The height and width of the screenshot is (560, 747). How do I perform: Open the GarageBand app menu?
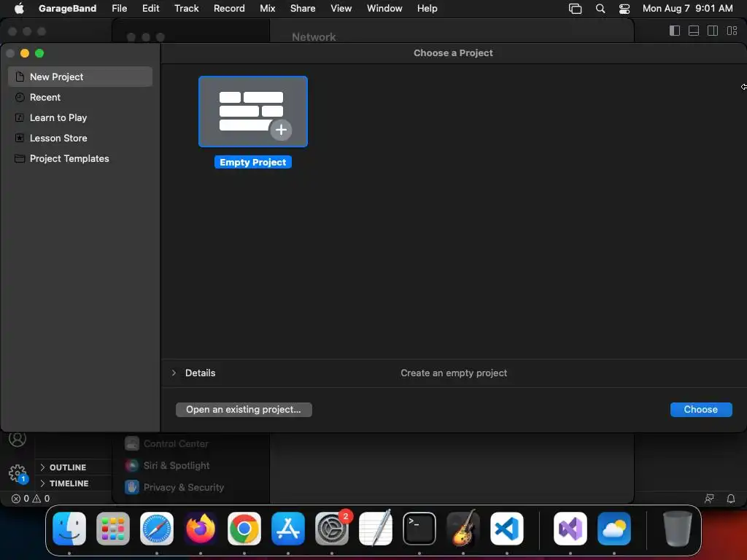[67, 8]
